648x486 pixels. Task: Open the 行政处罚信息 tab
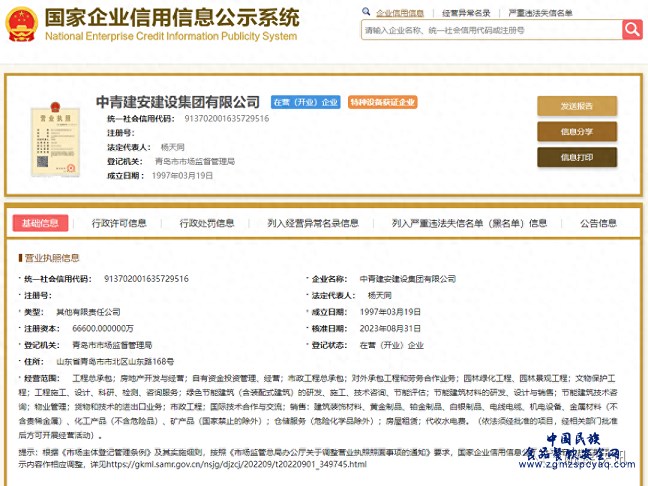pyautogui.click(x=207, y=223)
